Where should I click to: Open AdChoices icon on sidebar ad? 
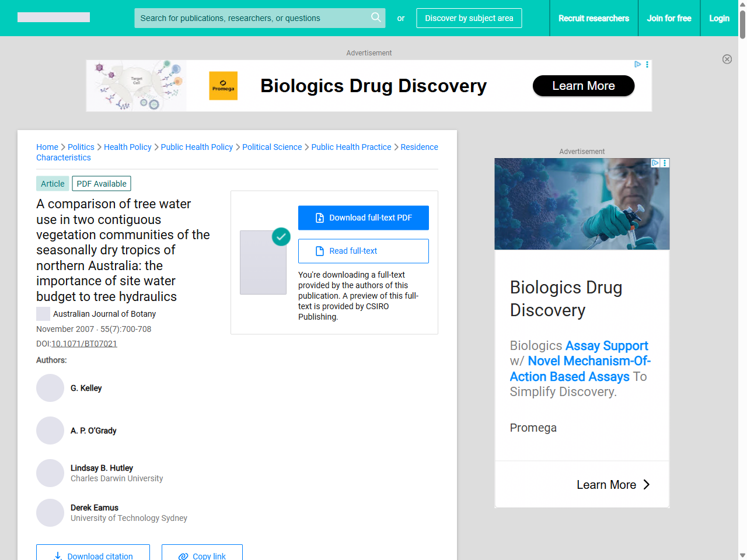[655, 163]
